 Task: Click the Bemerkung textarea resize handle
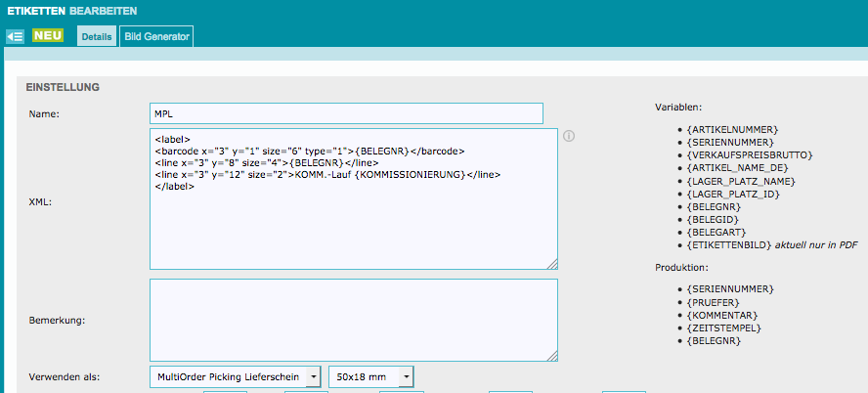[552, 356]
